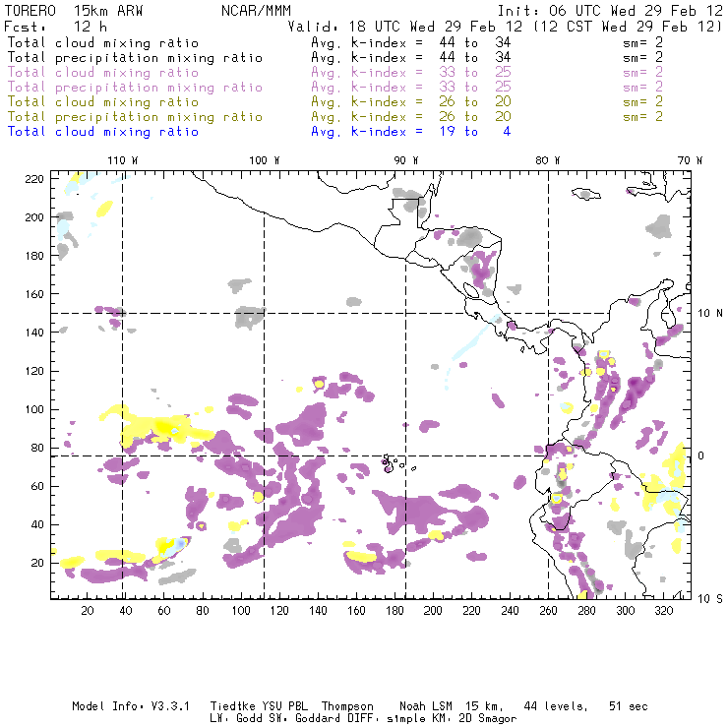Image resolution: width=728 pixels, height=728 pixels.
Task: Click the 'Tiedtke YSU PBL' footer text
Action: click(x=259, y=706)
